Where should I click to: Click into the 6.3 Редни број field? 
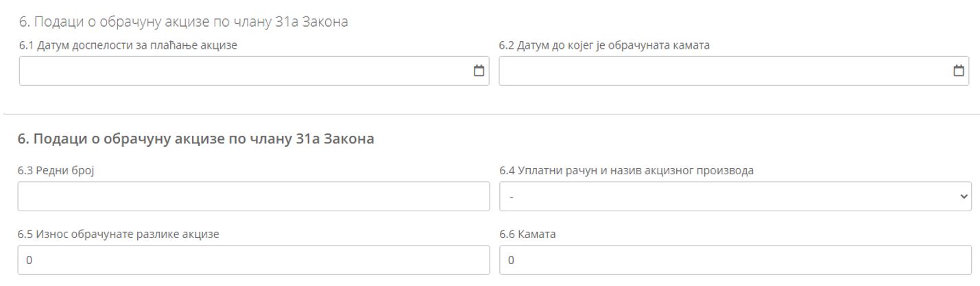pyautogui.click(x=254, y=196)
